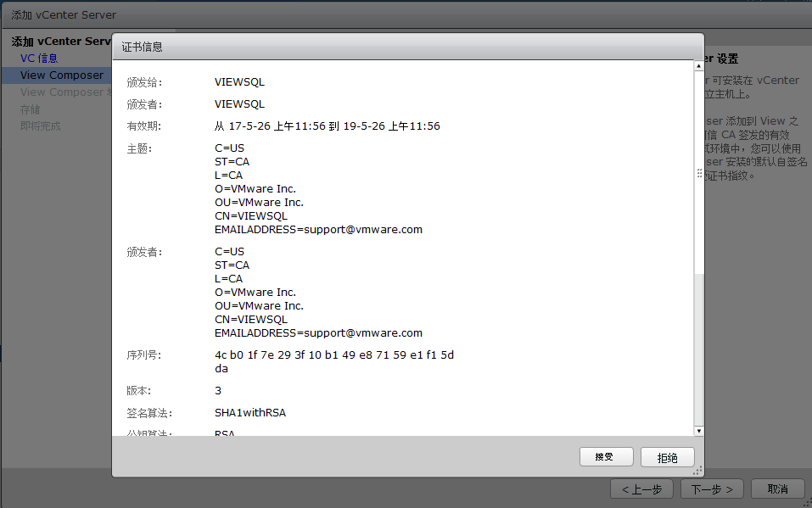This screenshot has width=812, height=508.
Task: Click the 添加 vCenter Server window title
Action: pos(64,15)
